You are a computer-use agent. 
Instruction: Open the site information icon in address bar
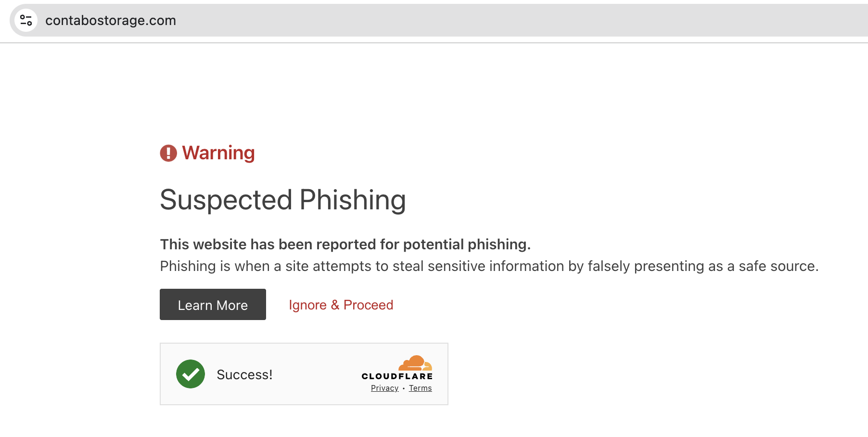[26, 20]
